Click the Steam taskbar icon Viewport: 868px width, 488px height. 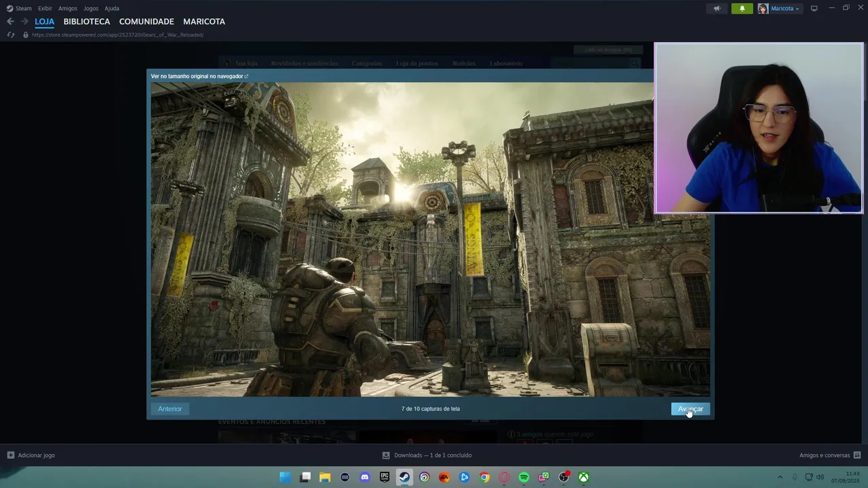pos(404,477)
